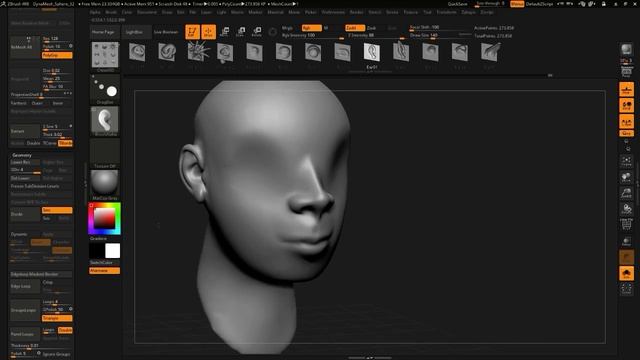The height and width of the screenshot is (360, 640).
Task: Toggle the orange Menus button
Action: [x=517, y=4]
